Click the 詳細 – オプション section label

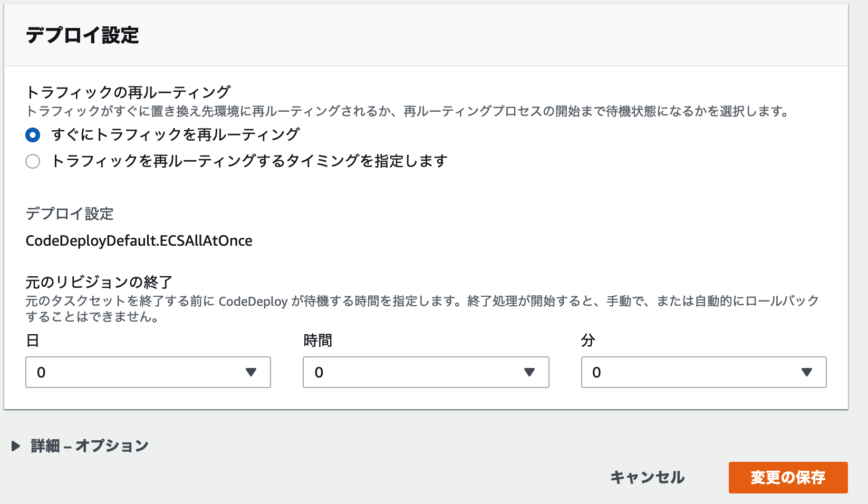(x=90, y=446)
